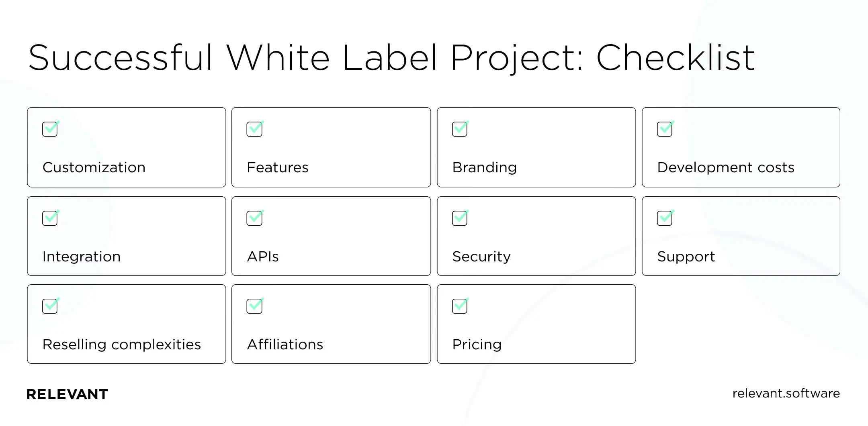Click the Successful White Label Project heading

coord(391,58)
